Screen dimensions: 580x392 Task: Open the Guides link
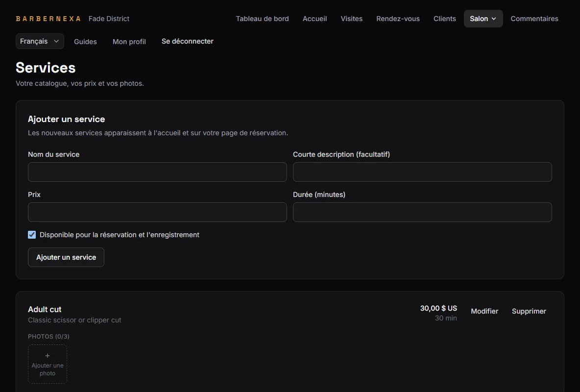pos(85,42)
